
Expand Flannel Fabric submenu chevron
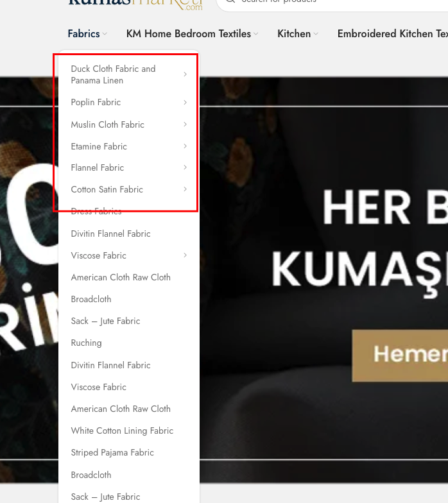[185, 167]
